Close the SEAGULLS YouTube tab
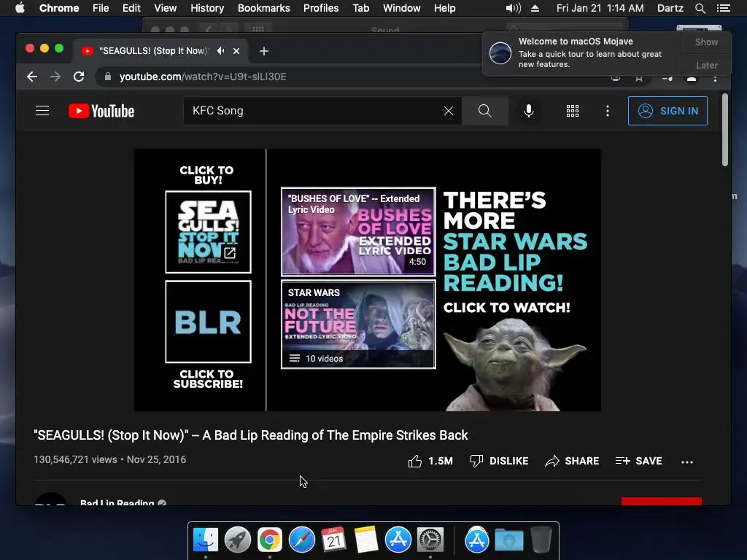This screenshot has height=560, width=747. pyautogui.click(x=236, y=51)
